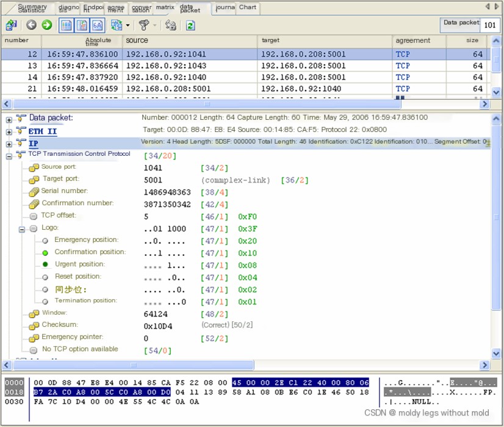The image size is (504, 427).
Task: Select the Target port field icon
Action: [x=34, y=180]
